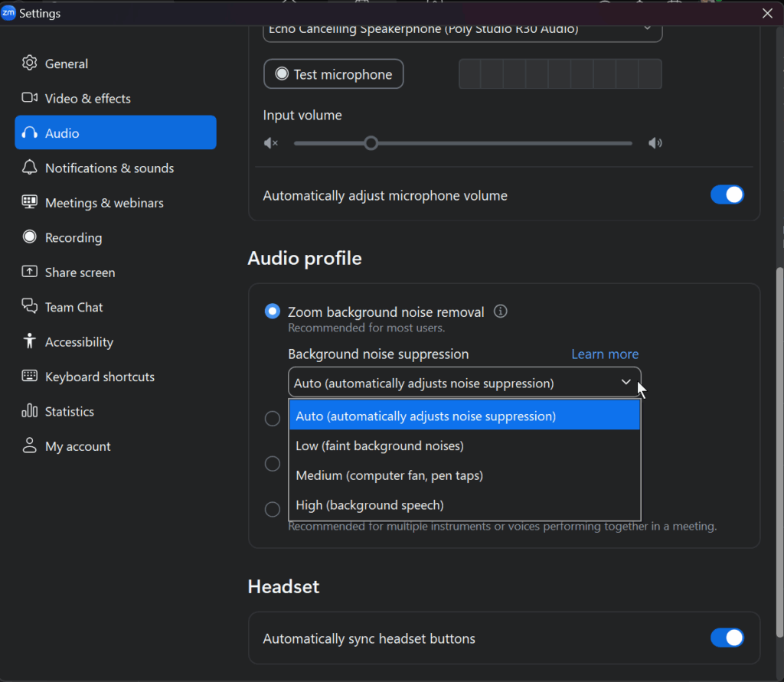Click the Video & effects camera icon

point(30,98)
